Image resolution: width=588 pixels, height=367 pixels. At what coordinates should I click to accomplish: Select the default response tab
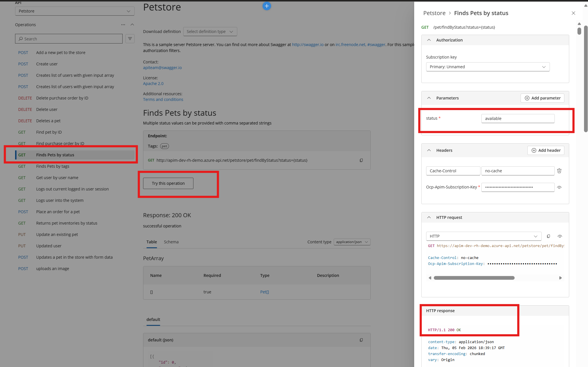(x=153, y=320)
